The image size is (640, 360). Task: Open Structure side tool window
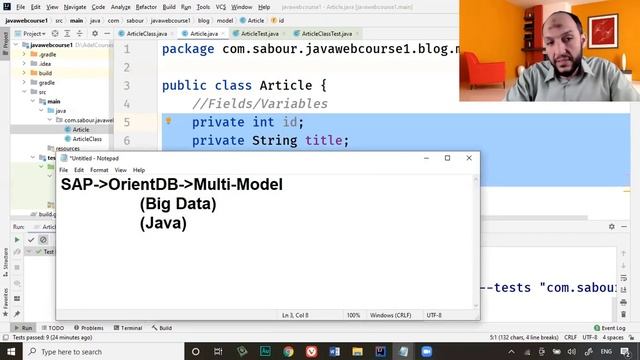coord(5,263)
